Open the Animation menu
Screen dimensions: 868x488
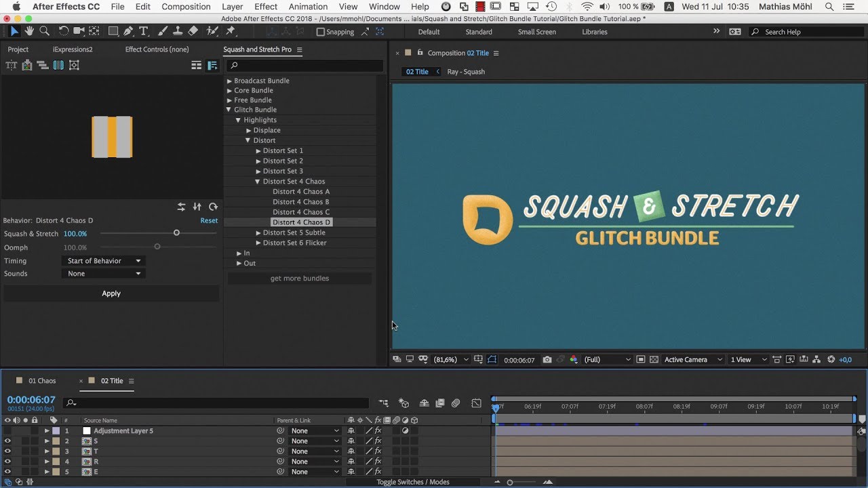pyautogui.click(x=308, y=7)
